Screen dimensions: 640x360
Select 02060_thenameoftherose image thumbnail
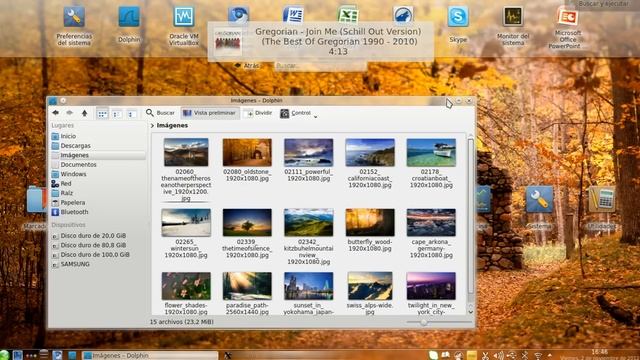(x=186, y=152)
